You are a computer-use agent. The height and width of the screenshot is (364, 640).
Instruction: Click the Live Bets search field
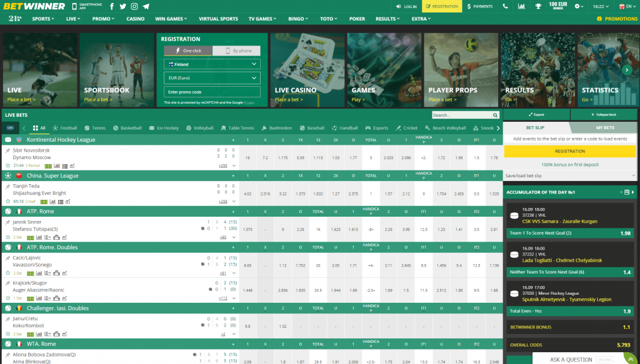[461, 116]
